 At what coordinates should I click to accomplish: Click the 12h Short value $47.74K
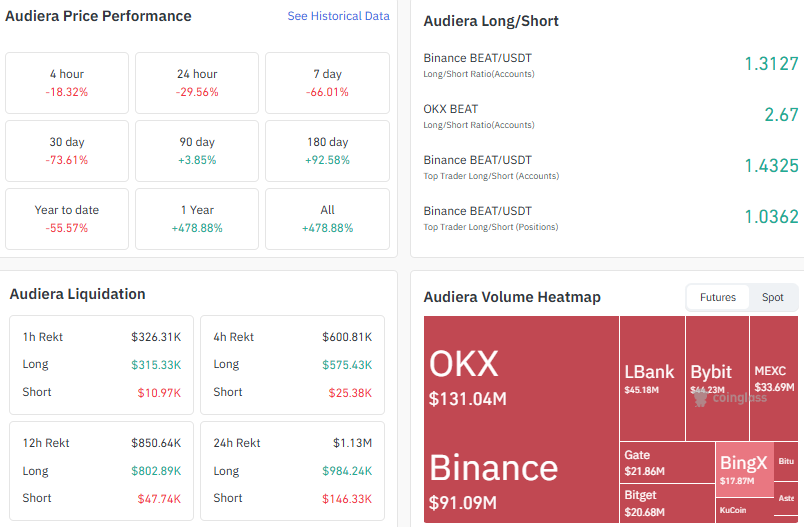click(159, 498)
